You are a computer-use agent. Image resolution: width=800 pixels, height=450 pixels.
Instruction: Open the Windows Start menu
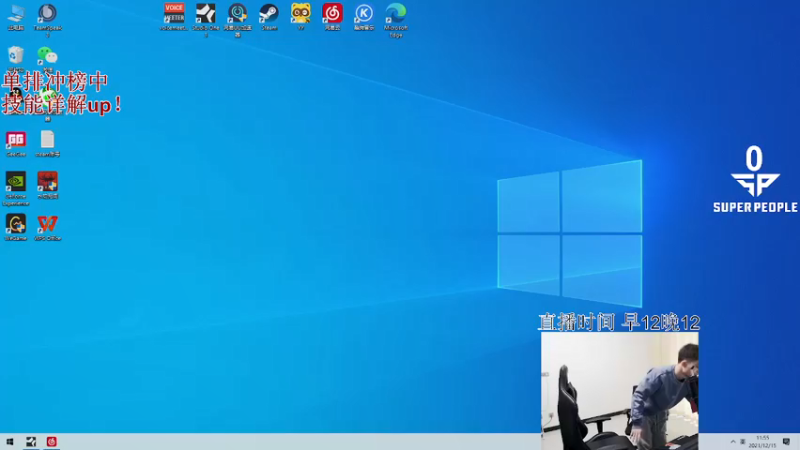[x=10, y=441]
